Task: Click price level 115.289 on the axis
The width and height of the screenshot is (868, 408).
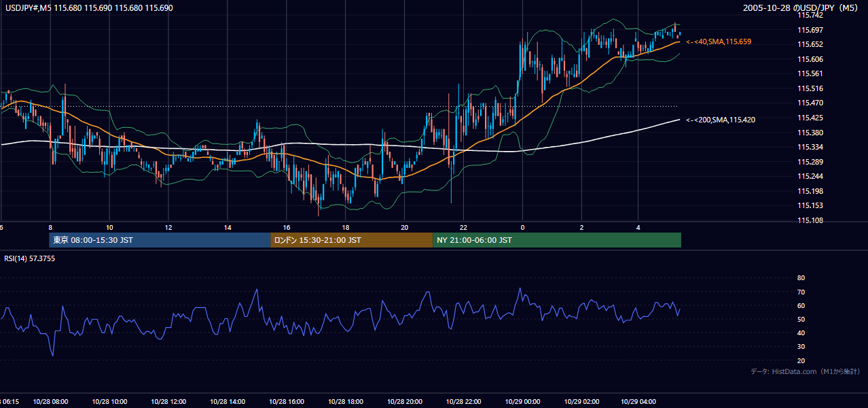Action: point(810,162)
